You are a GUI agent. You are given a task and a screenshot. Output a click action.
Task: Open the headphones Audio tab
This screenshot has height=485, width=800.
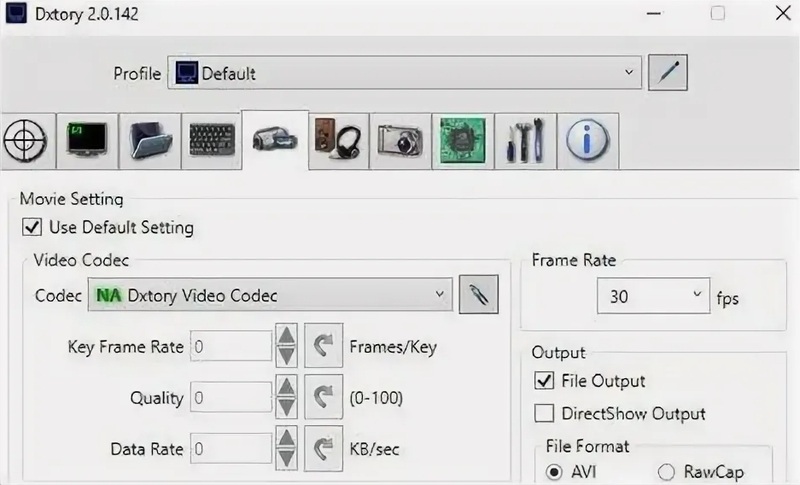(336, 141)
